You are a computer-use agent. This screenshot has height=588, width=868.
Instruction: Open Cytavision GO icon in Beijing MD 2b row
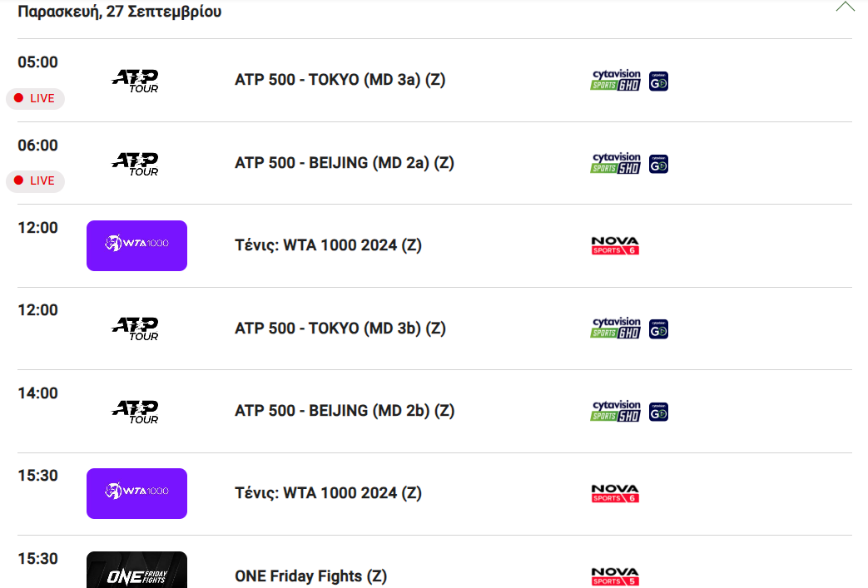click(658, 412)
